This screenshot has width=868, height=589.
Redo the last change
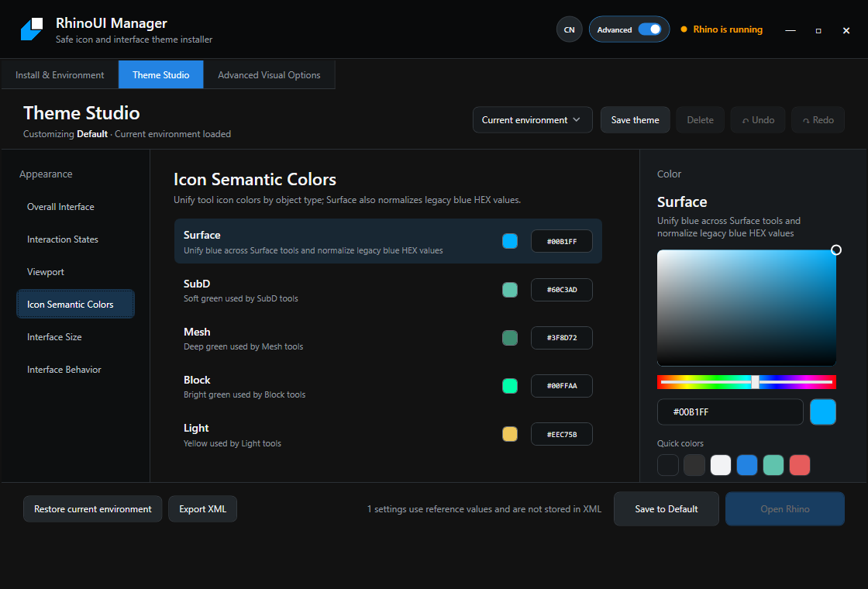pos(818,119)
